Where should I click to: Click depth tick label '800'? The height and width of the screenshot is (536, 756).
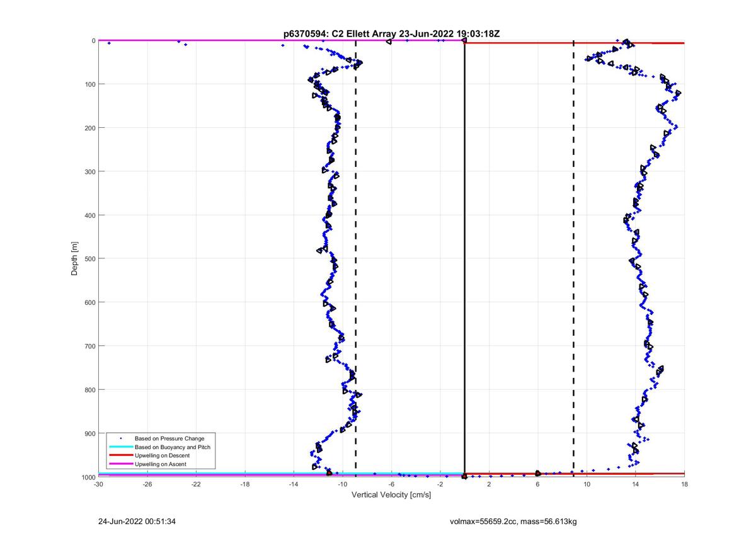pos(90,390)
